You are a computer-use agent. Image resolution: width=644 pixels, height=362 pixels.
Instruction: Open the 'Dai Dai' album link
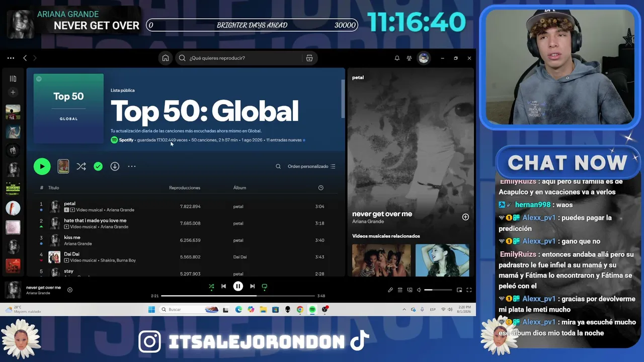point(240,257)
